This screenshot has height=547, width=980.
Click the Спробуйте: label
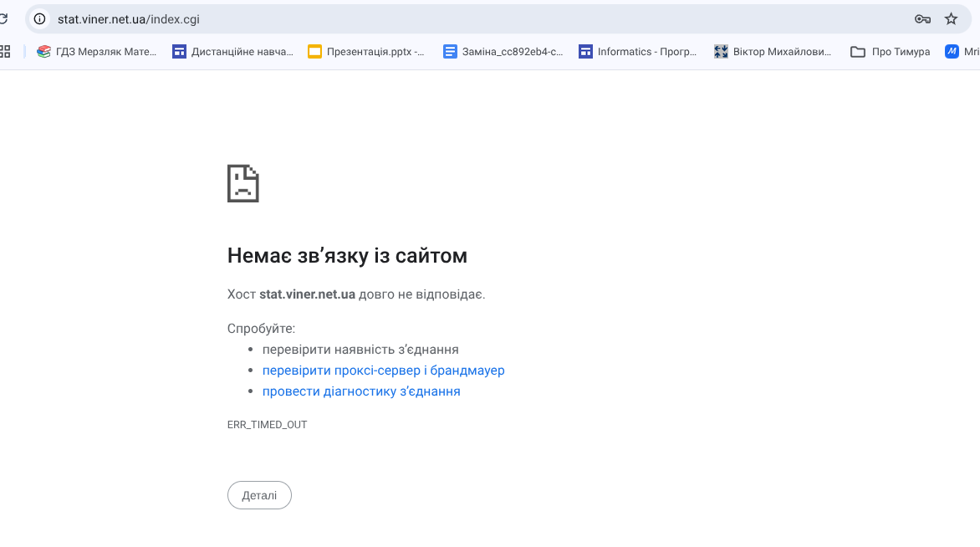(261, 329)
